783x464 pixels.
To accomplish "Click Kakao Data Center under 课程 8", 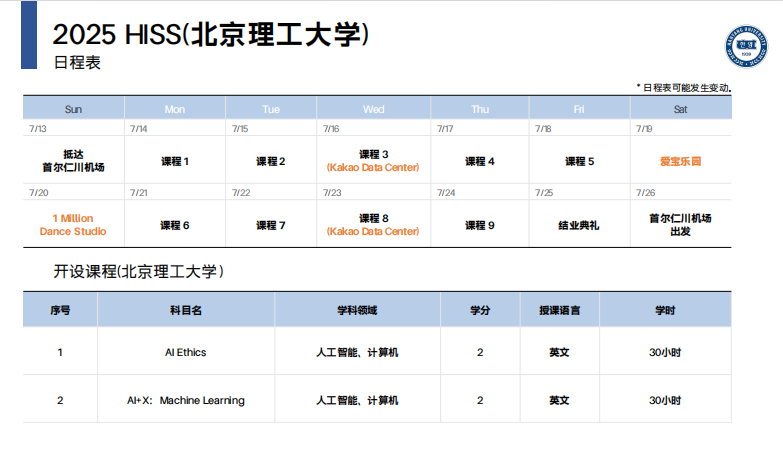I will point(373,232).
